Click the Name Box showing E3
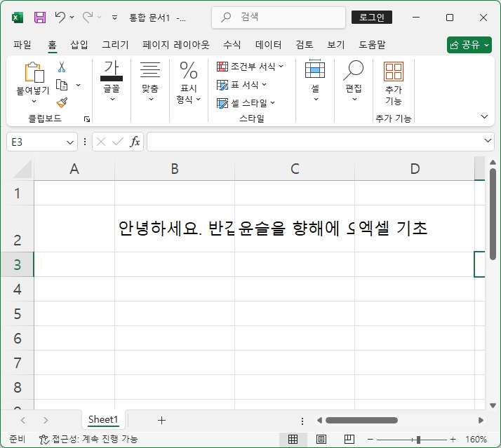The height and width of the screenshot is (448, 501). (x=36, y=142)
